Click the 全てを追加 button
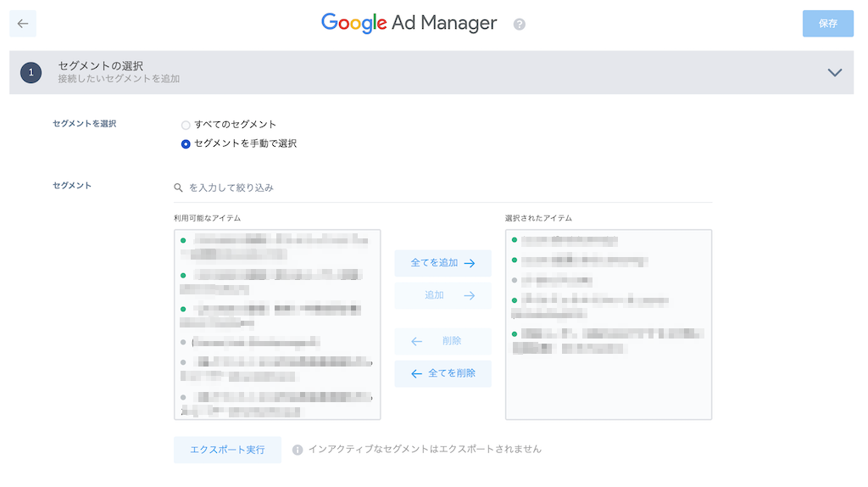Viewport: 868px width, 487px height. (442, 263)
